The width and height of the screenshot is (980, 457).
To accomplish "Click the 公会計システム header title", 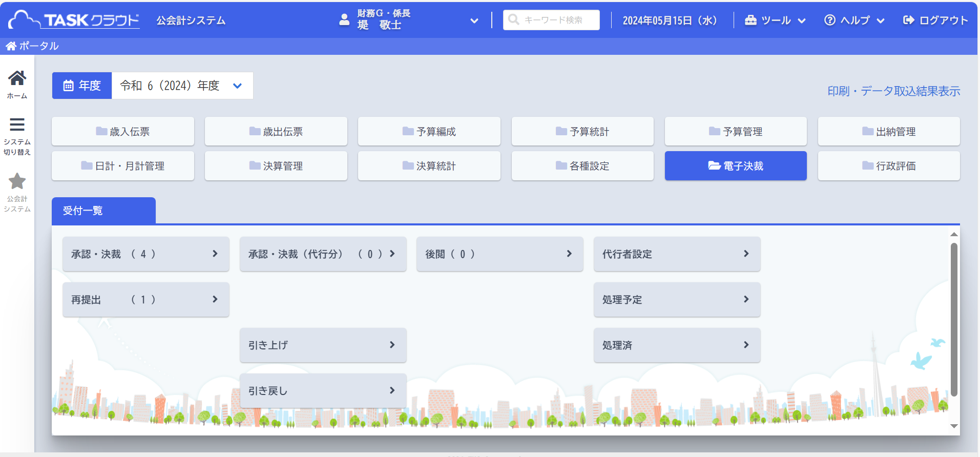I will click(191, 20).
